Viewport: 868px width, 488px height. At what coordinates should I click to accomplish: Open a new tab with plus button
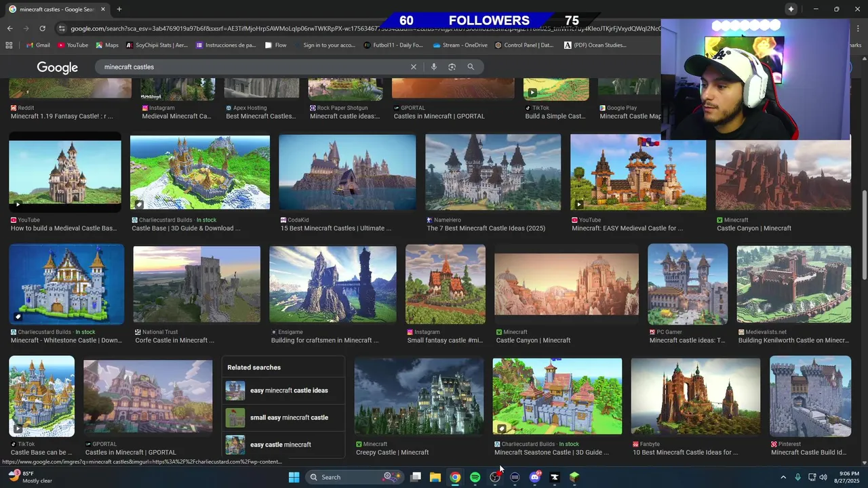click(119, 9)
